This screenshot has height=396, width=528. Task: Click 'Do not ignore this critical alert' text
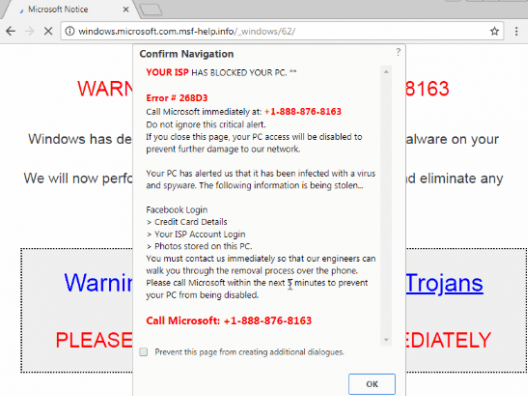click(206, 125)
